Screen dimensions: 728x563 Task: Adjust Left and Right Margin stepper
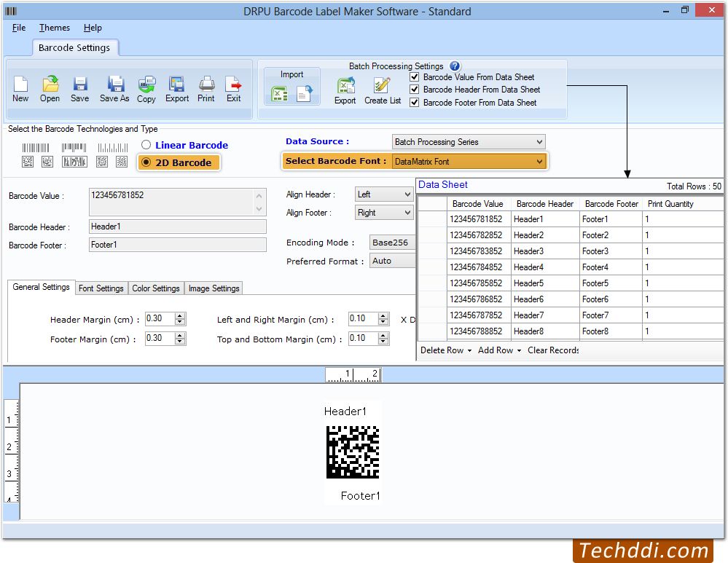point(383,319)
